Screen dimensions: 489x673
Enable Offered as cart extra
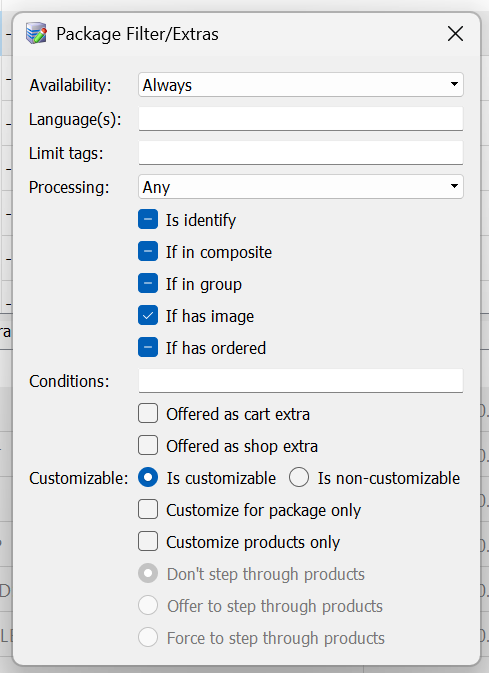(x=148, y=414)
